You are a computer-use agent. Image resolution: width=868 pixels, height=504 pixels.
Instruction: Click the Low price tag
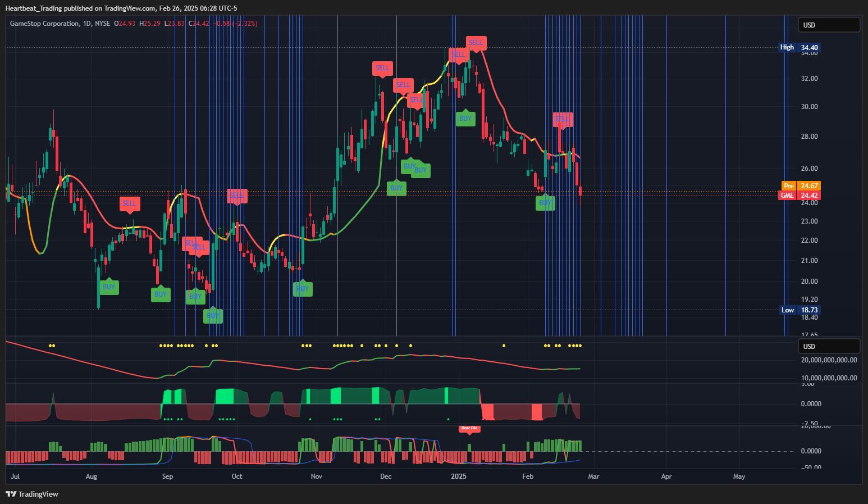tap(788, 310)
